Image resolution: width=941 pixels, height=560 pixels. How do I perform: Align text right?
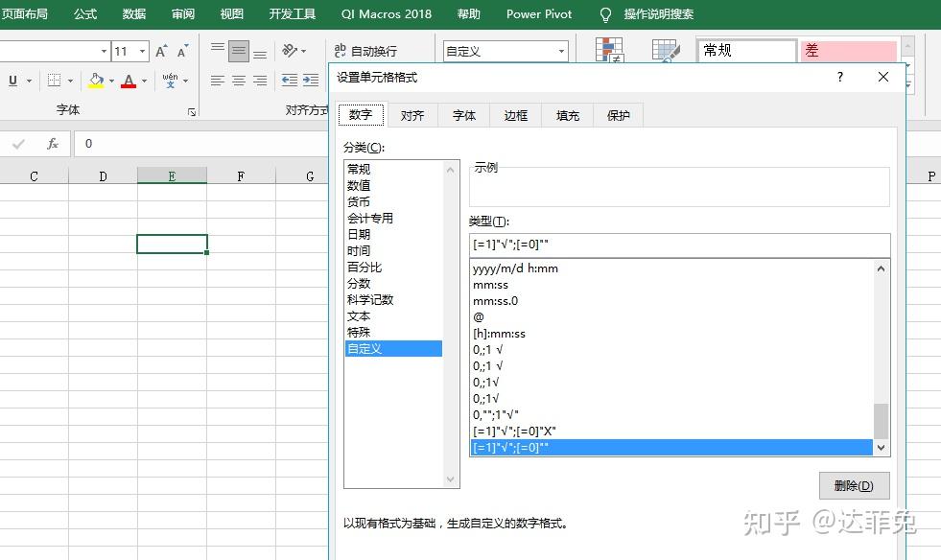[x=260, y=81]
